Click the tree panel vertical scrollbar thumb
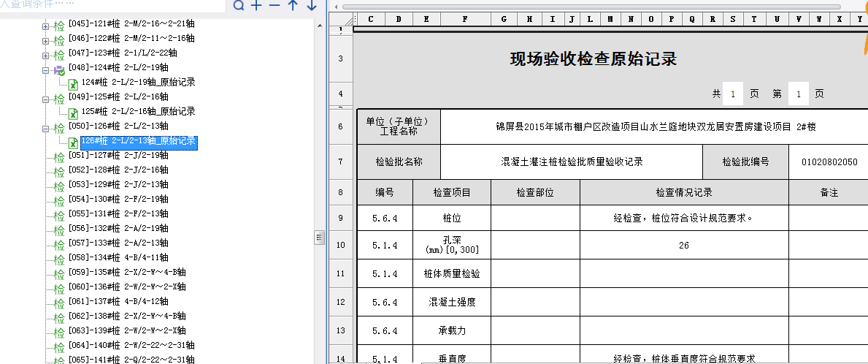Image resolution: width=868 pixels, height=364 pixels. 319,237
